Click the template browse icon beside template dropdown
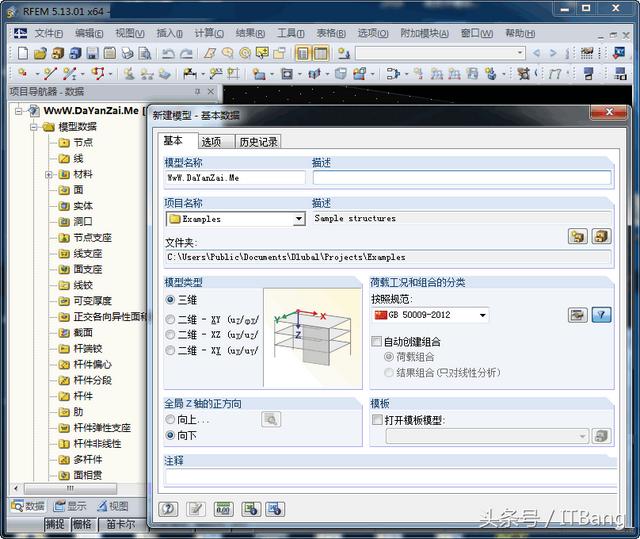The height and width of the screenshot is (539, 640). click(x=601, y=436)
